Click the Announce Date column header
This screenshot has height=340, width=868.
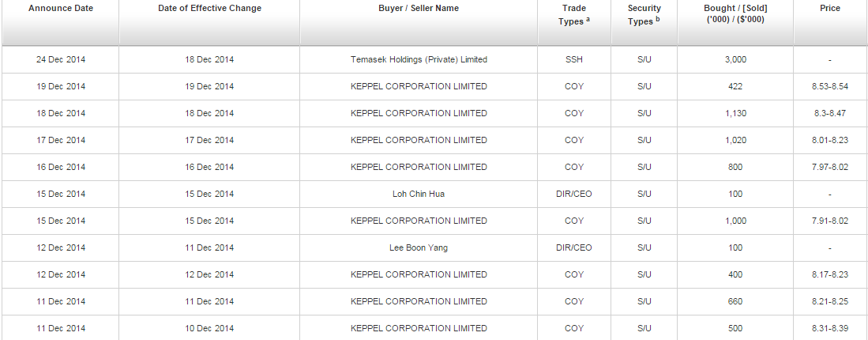click(x=60, y=9)
